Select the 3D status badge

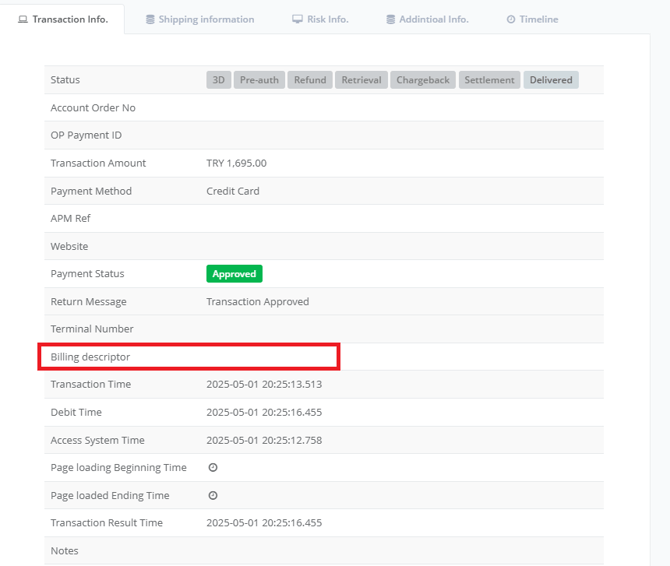coord(218,80)
